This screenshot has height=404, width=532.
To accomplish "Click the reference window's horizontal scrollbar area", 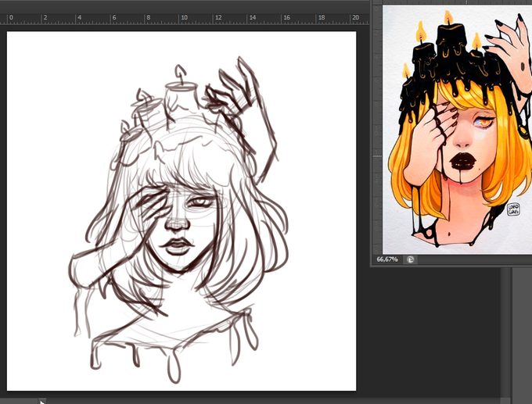I will [473, 259].
